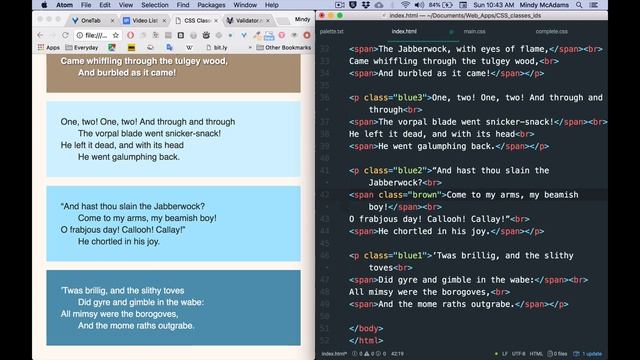Click line number 42 in the gutter
Image resolution: width=640 pixels, height=360 pixels.
324,195
